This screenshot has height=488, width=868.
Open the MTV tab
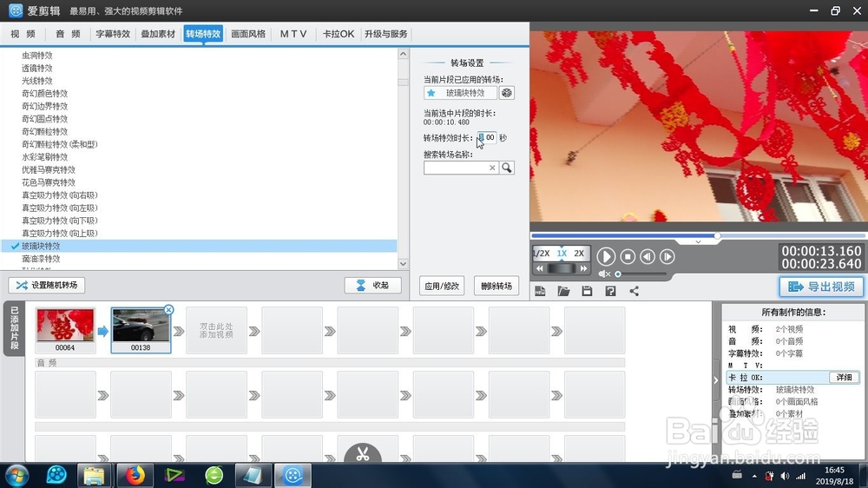[x=293, y=34]
